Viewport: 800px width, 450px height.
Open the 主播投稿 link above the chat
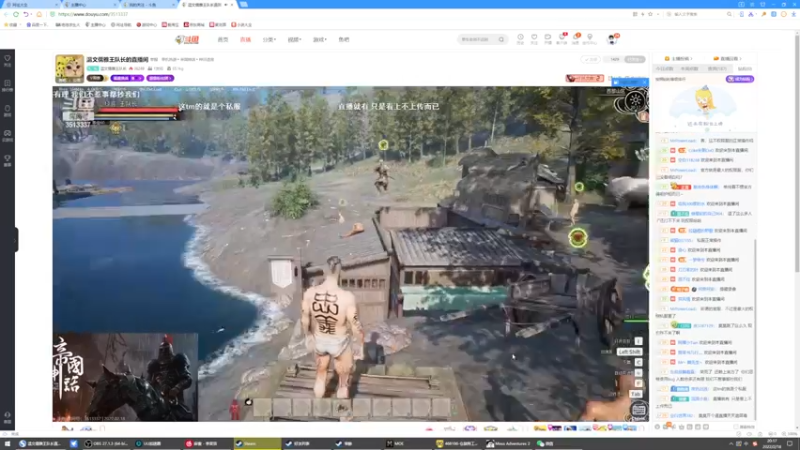[x=679, y=59]
